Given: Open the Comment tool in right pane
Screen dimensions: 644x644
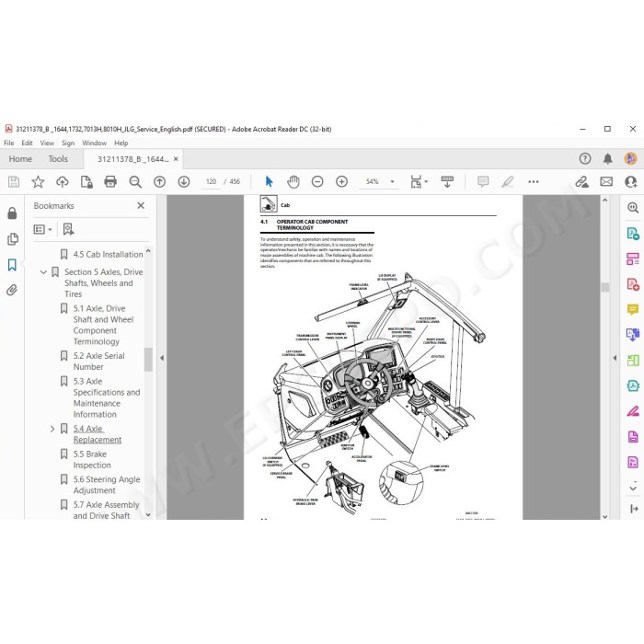Looking at the screenshot, I should coord(633,310).
